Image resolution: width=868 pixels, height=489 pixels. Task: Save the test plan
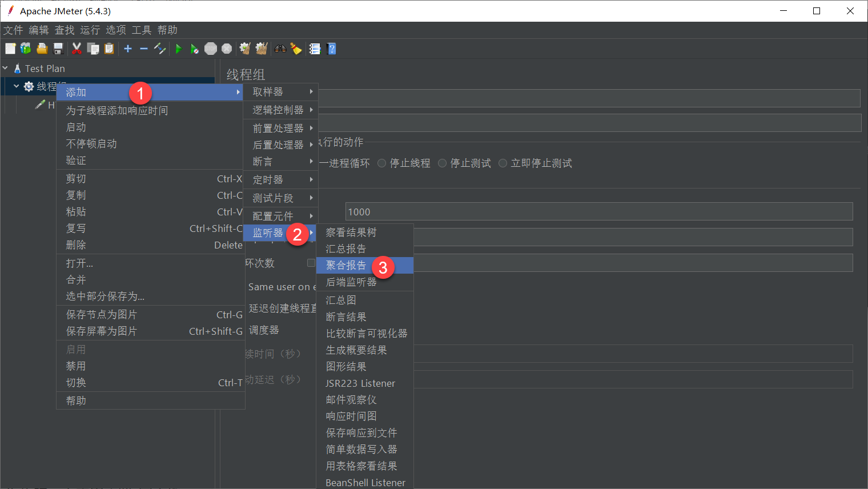[58, 49]
